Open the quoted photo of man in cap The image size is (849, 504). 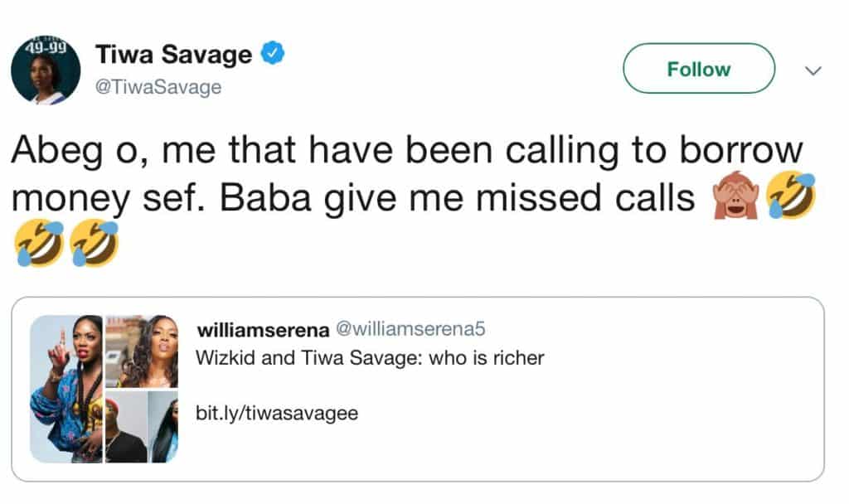[124, 426]
